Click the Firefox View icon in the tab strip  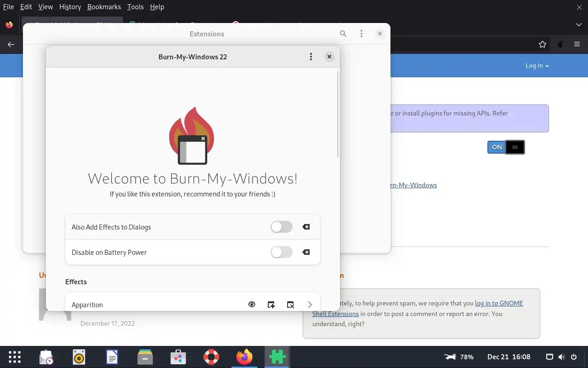pyautogui.click(x=9, y=25)
